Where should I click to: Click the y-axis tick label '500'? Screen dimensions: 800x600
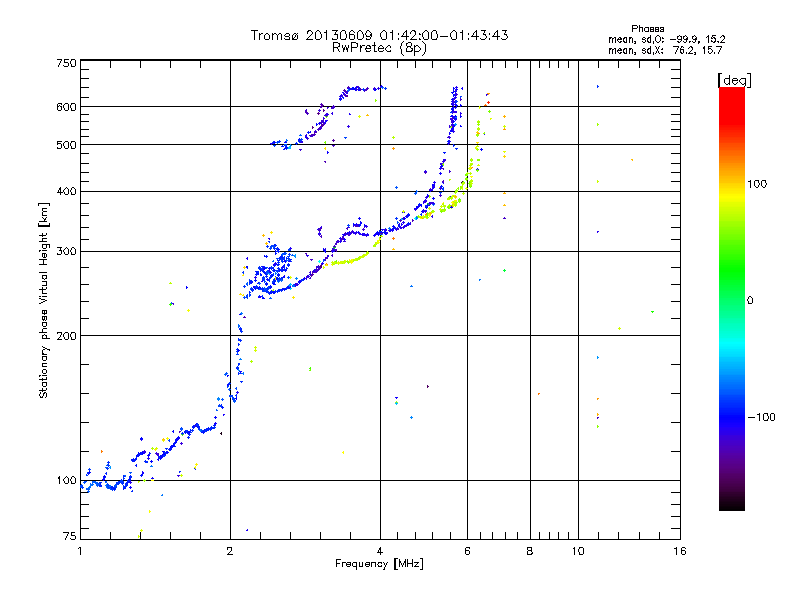[66, 145]
